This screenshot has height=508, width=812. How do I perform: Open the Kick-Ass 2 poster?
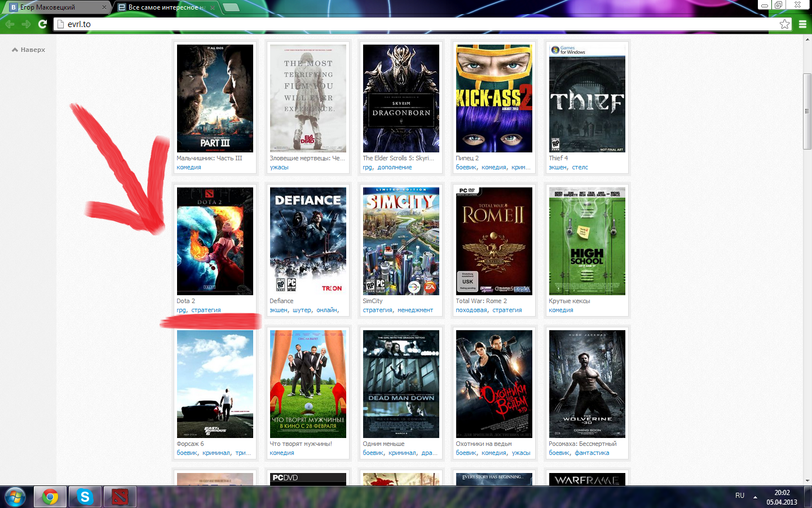(494, 98)
